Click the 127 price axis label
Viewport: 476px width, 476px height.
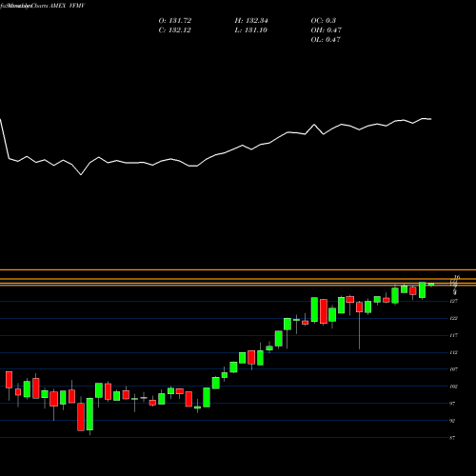point(454,301)
